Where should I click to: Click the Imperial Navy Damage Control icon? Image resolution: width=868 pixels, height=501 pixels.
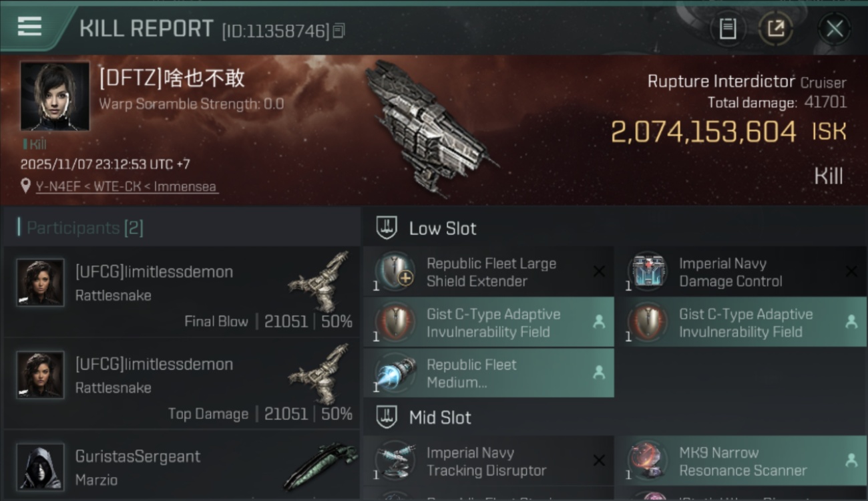[648, 272]
